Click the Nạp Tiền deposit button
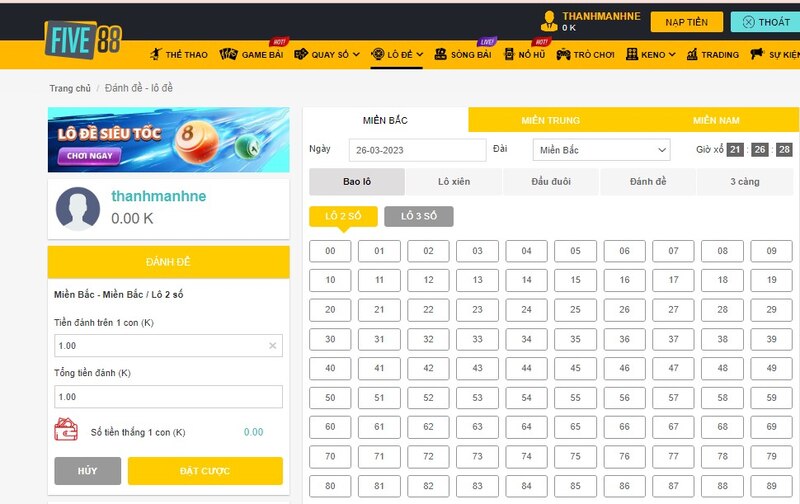Image resolution: width=800 pixels, height=504 pixels. [x=686, y=22]
